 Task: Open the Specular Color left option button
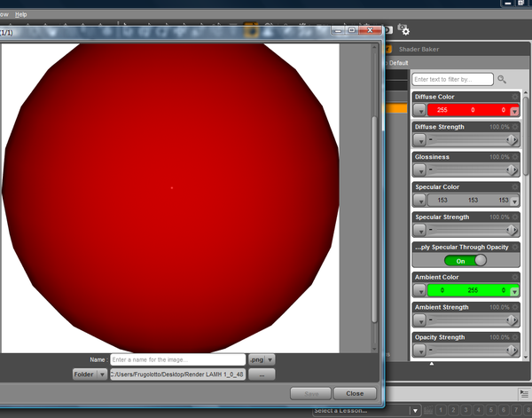pyautogui.click(x=420, y=200)
